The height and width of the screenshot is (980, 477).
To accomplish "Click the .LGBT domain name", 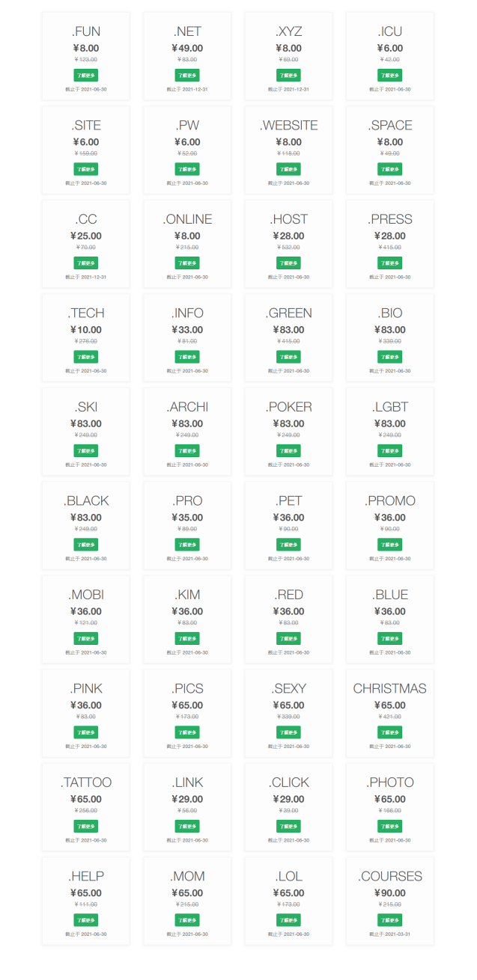I will (x=389, y=407).
